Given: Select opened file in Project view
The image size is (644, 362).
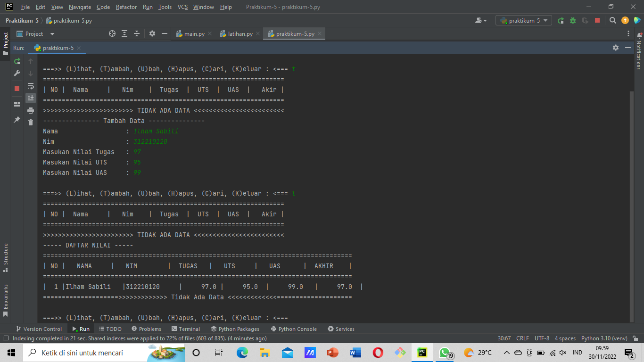Looking at the screenshot, I should click(x=112, y=33).
